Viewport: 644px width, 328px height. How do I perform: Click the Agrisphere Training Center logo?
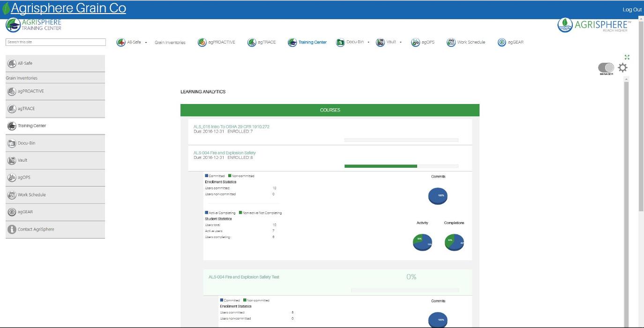point(33,25)
